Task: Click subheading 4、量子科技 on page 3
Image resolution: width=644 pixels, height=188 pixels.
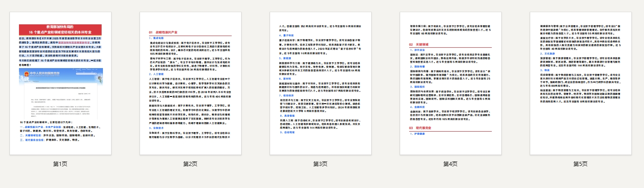Action: 287,35
